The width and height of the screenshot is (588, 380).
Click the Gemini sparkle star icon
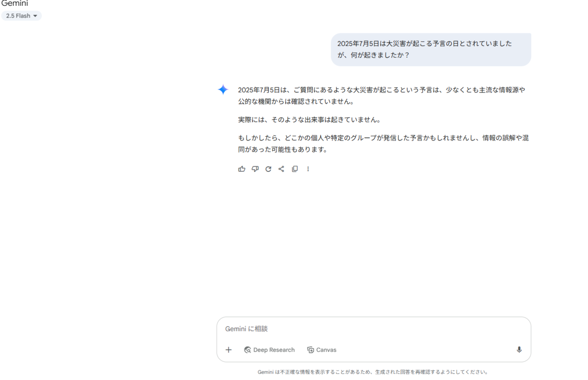coord(223,90)
